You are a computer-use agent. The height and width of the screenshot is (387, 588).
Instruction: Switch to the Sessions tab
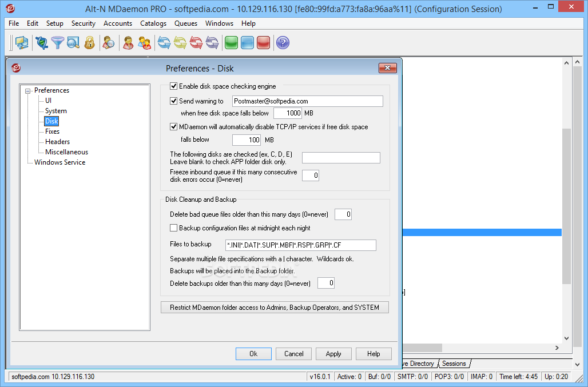454,364
